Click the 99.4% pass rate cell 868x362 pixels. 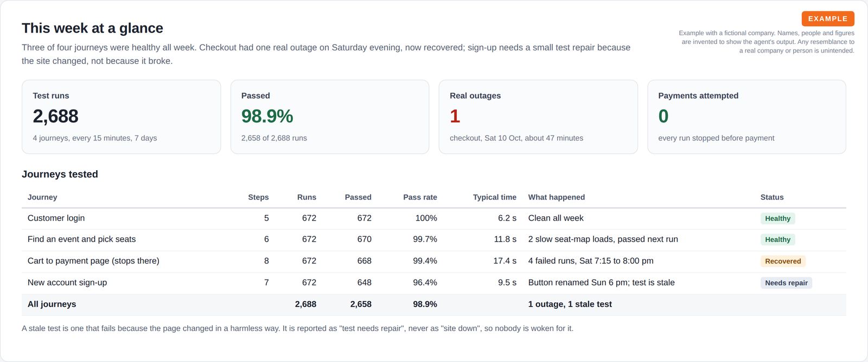425,261
